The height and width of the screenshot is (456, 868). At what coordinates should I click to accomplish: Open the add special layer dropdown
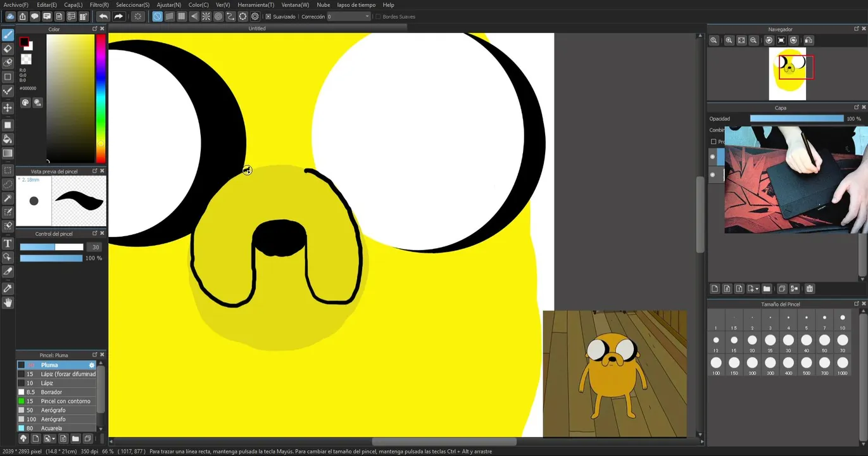(x=753, y=289)
